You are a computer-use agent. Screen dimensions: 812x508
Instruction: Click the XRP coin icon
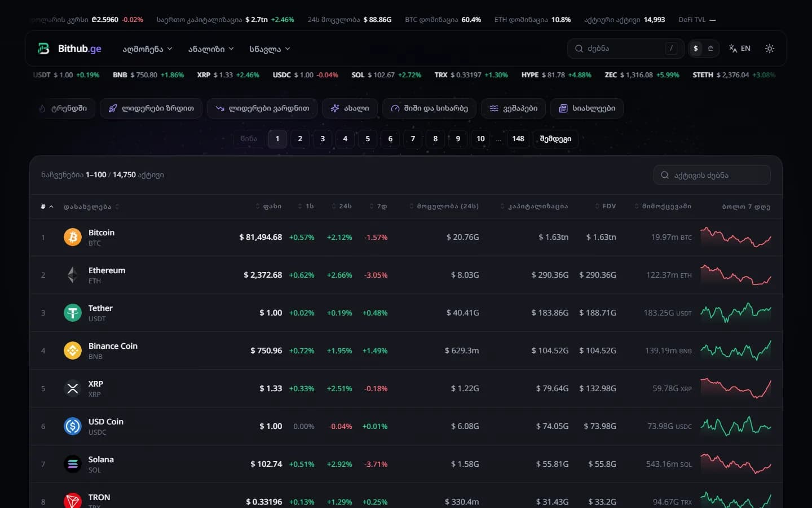[73, 388]
